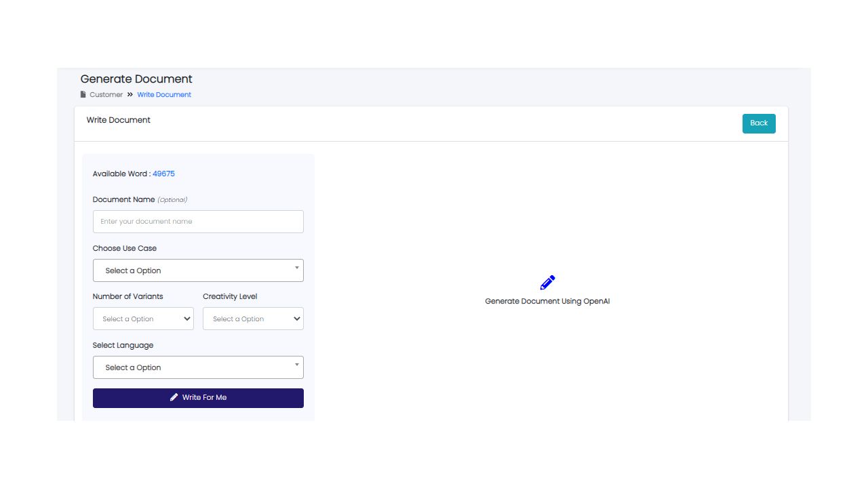Image resolution: width=868 pixels, height=488 pixels.
Task: Click the Generate Document page heading
Action: [x=136, y=79]
